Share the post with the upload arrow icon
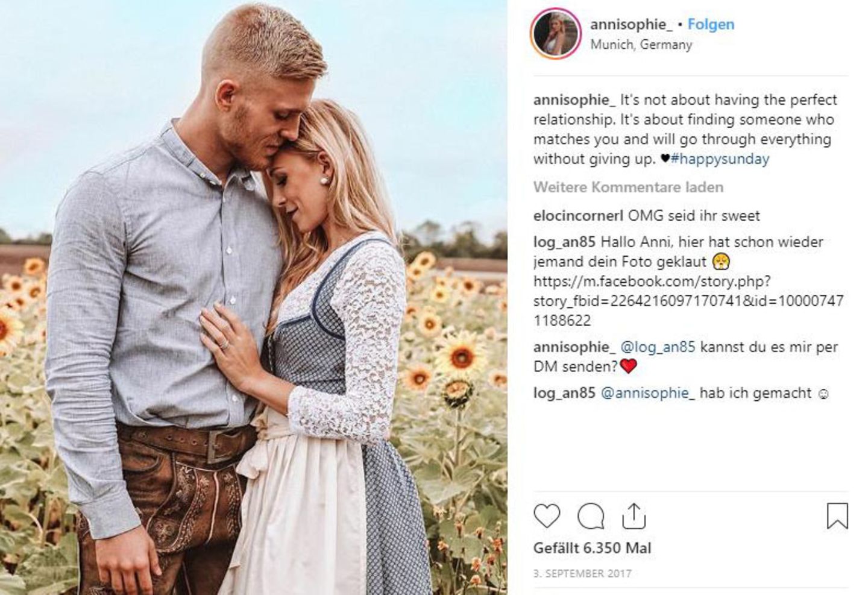Image resolution: width=868 pixels, height=595 pixels. point(634,516)
